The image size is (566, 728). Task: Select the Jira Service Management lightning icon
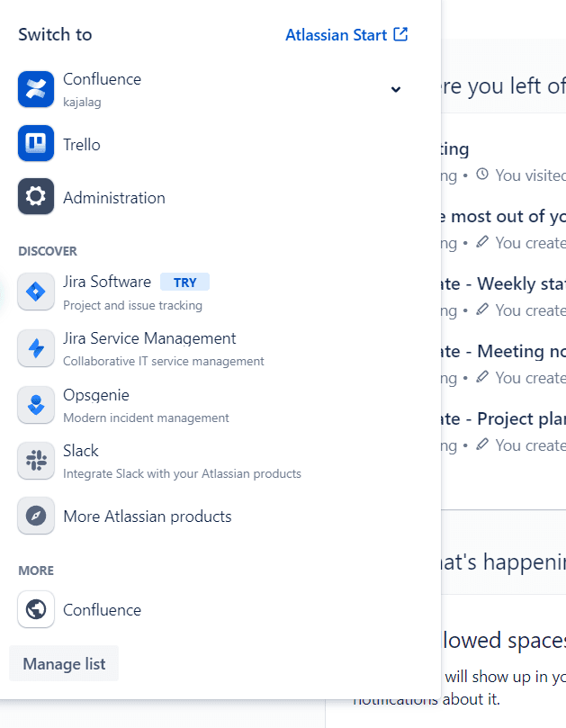(36, 348)
